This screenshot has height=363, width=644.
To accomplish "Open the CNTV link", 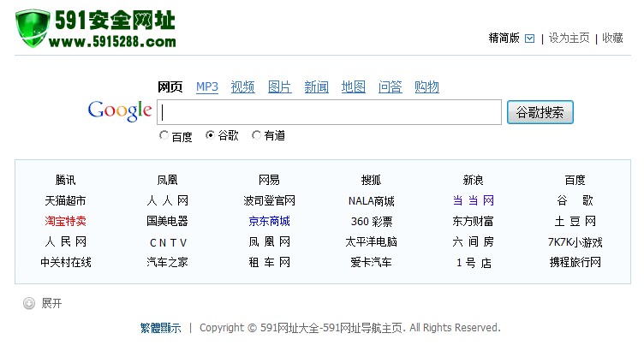I will tap(168, 242).
